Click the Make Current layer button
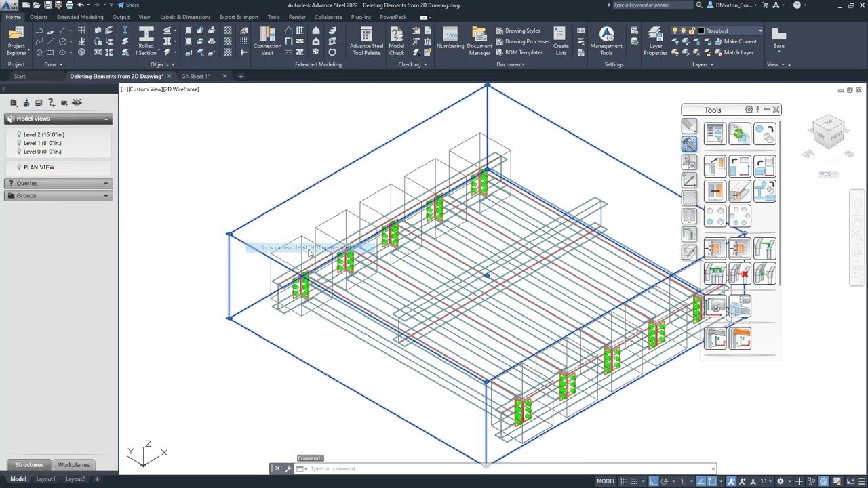868x488 pixels. (734, 41)
